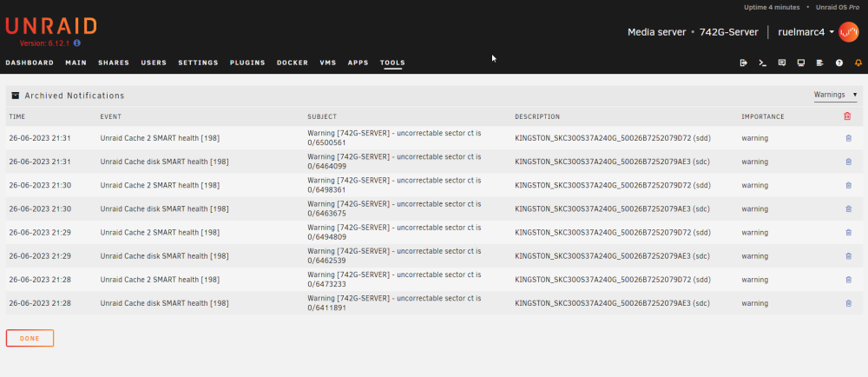This screenshot has height=377, width=868.
Task: Click the subject ending 0/6498361
Action: pyautogui.click(x=394, y=185)
